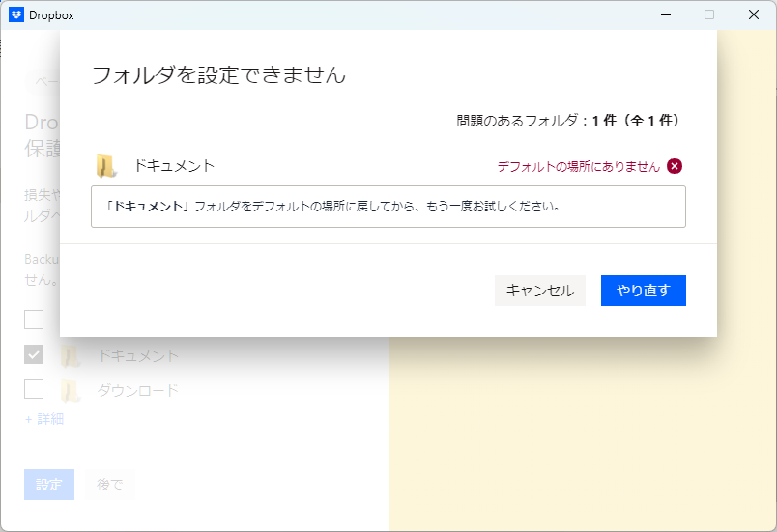Click the background ダウンロード folder icon
777x532 pixels.
coord(70,390)
